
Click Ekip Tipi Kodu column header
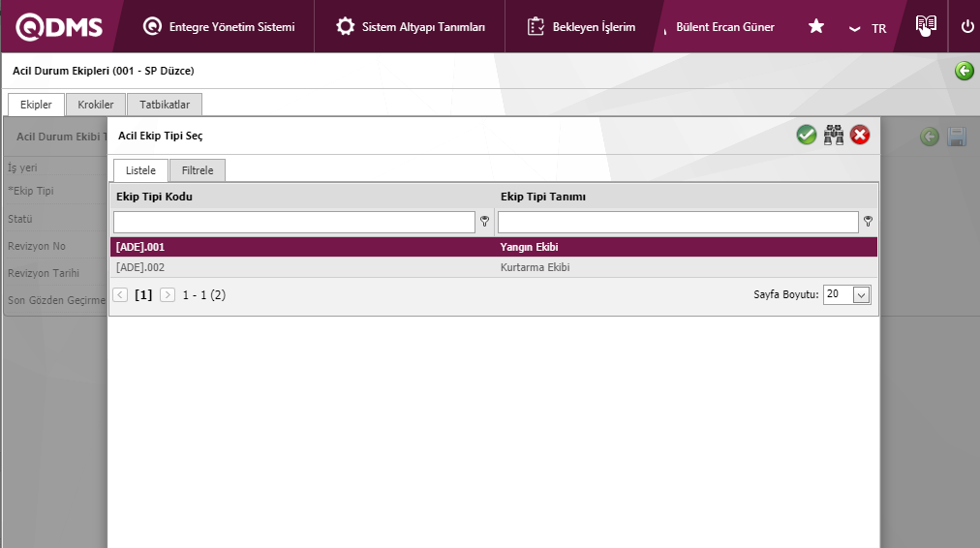pos(154,197)
